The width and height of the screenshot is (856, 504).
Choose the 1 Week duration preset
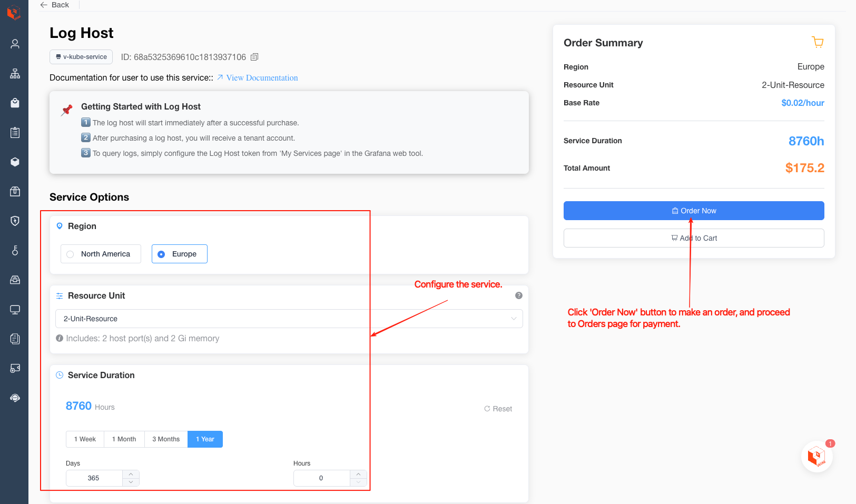[85, 439]
